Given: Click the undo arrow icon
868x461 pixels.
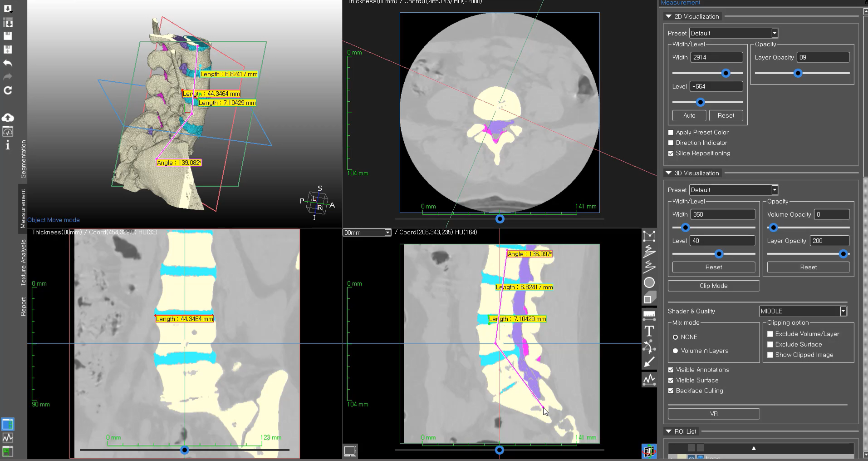Looking at the screenshot, I should click(8, 63).
